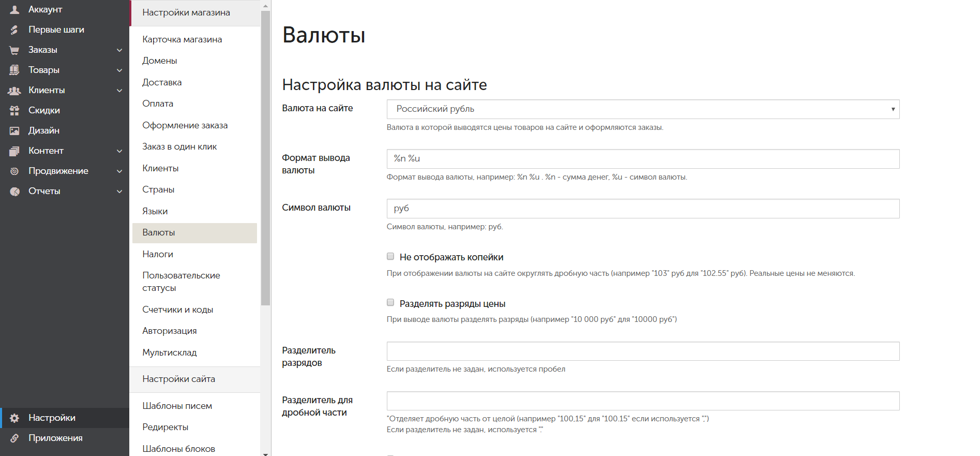Click the Символ валюты input field
Viewport: 980px width, 456px height.
pos(643,209)
